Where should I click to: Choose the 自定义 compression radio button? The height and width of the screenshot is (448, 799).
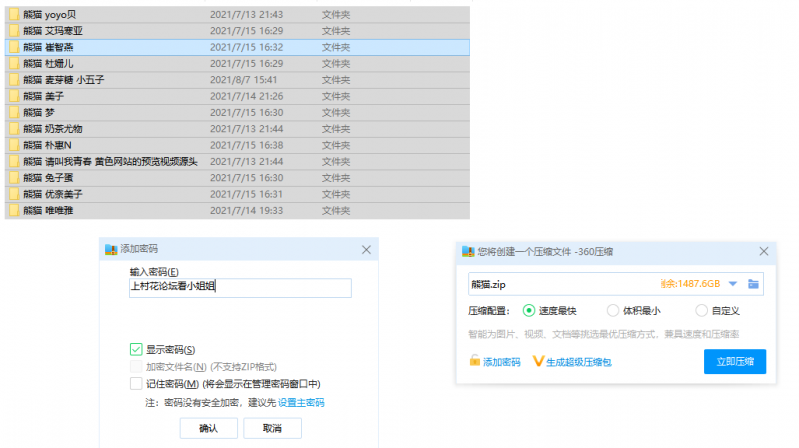[x=701, y=310]
